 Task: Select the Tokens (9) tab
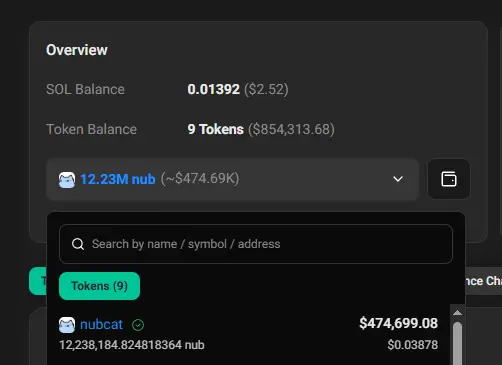(99, 286)
